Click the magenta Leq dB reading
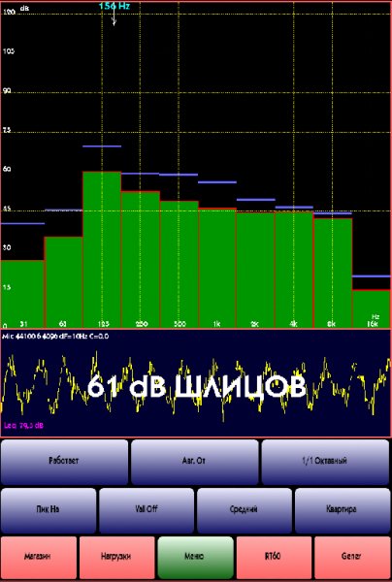Viewport: 392px width, 582px height. point(23,426)
